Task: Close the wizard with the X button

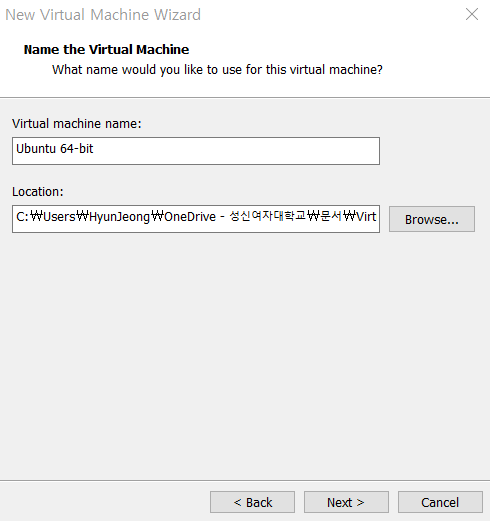Action: (x=472, y=14)
